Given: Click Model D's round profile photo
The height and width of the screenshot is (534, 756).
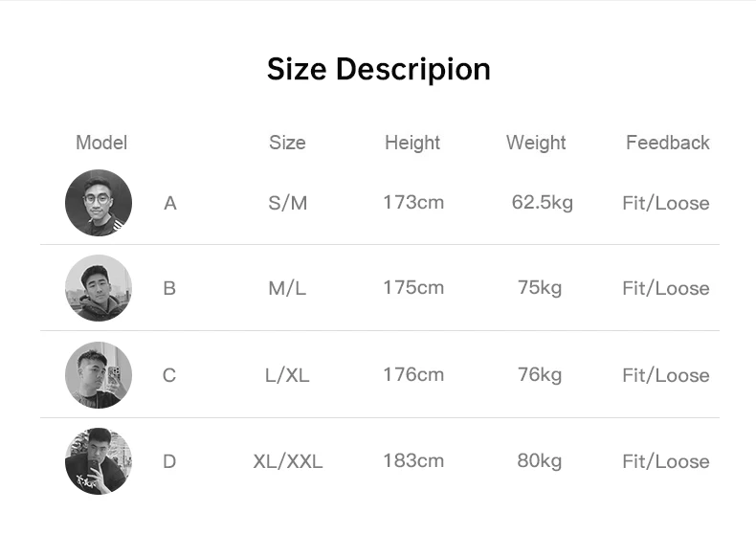Looking at the screenshot, I should (x=99, y=461).
